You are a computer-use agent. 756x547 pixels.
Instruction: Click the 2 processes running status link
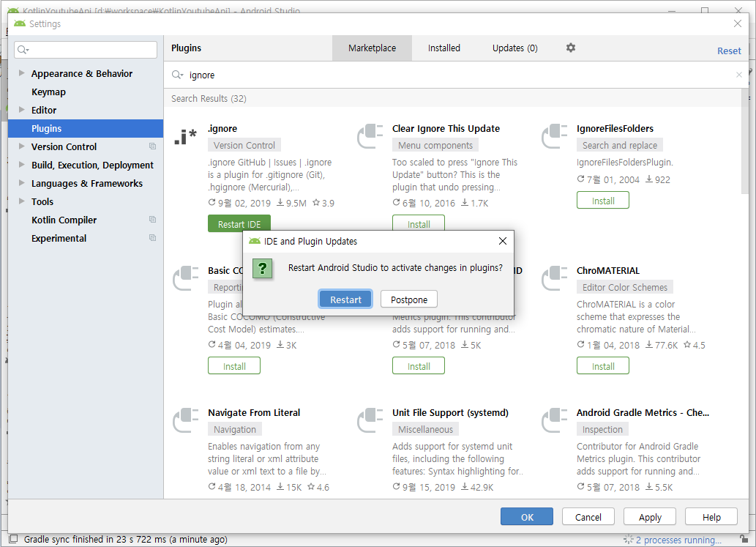point(678,540)
